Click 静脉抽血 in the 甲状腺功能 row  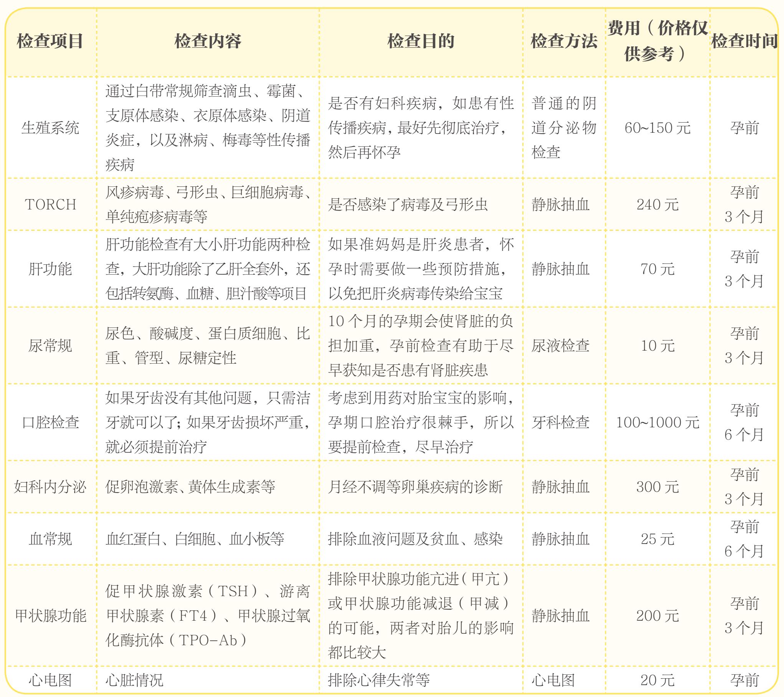click(x=560, y=616)
